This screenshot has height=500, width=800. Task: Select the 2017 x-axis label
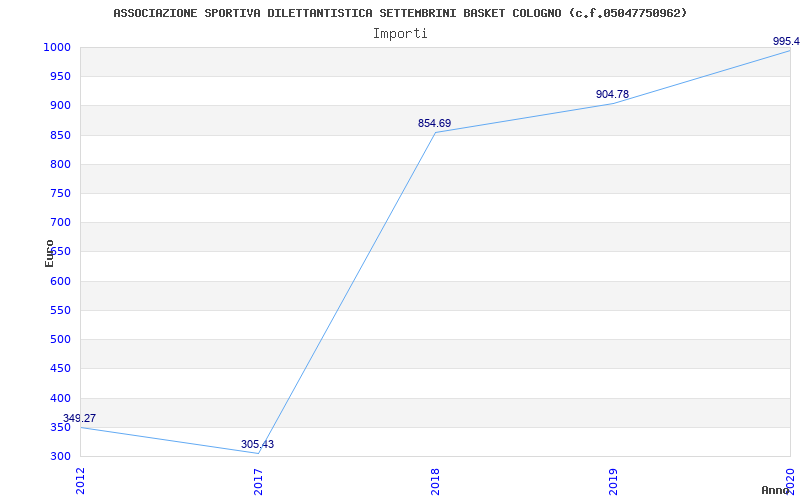click(x=258, y=481)
